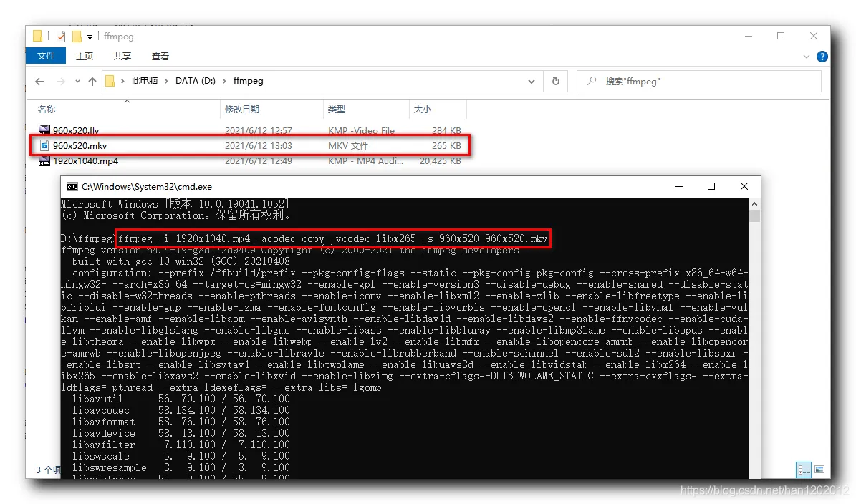856x504 pixels.
Task: Minimize the ffmpeg Explorer window
Action: point(749,36)
